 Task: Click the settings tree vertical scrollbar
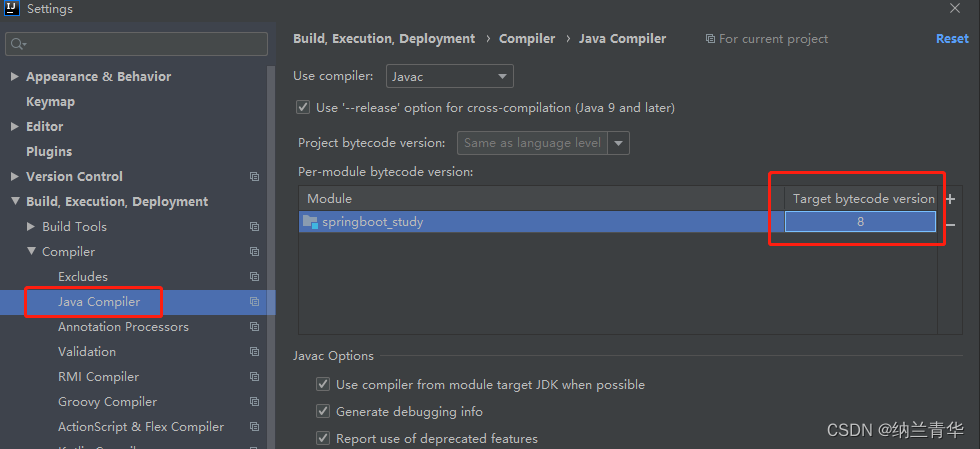pyautogui.click(x=271, y=256)
